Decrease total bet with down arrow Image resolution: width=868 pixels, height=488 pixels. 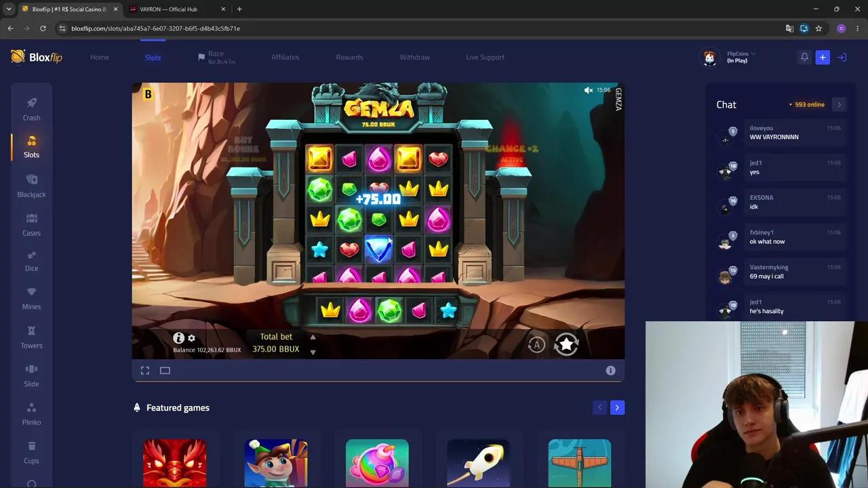point(313,352)
